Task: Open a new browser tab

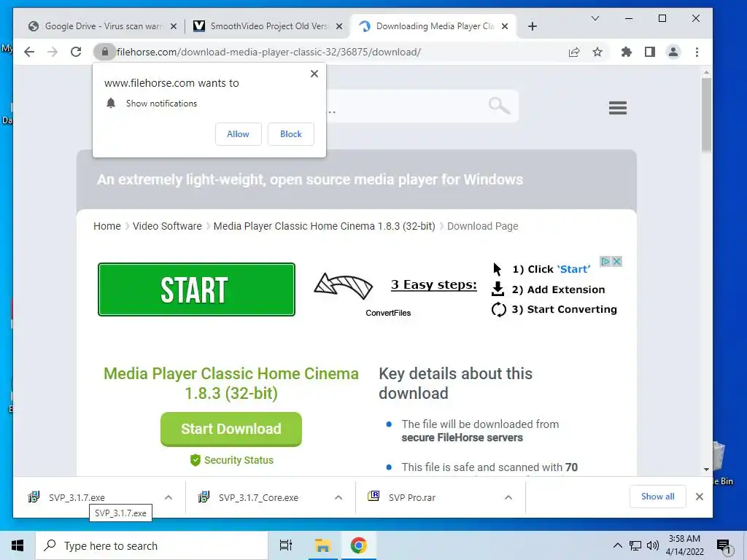Action: click(x=533, y=26)
